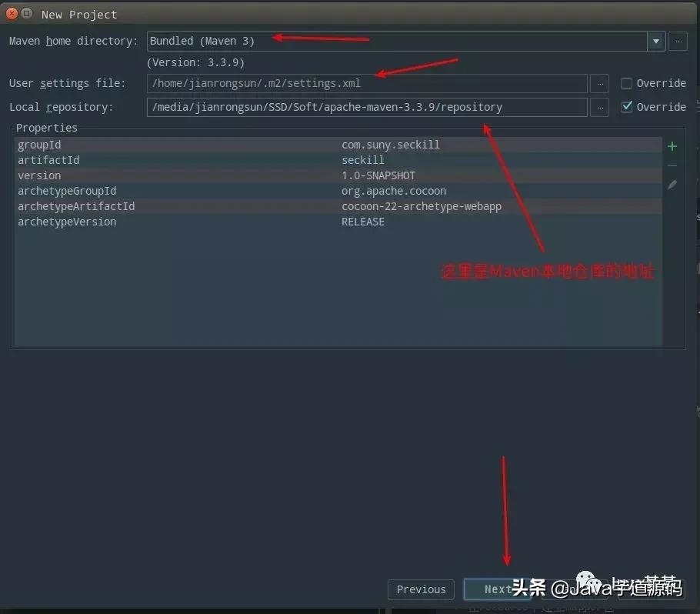Browse for local repository folder
Image resolution: width=700 pixels, height=614 pixels.
click(x=600, y=107)
